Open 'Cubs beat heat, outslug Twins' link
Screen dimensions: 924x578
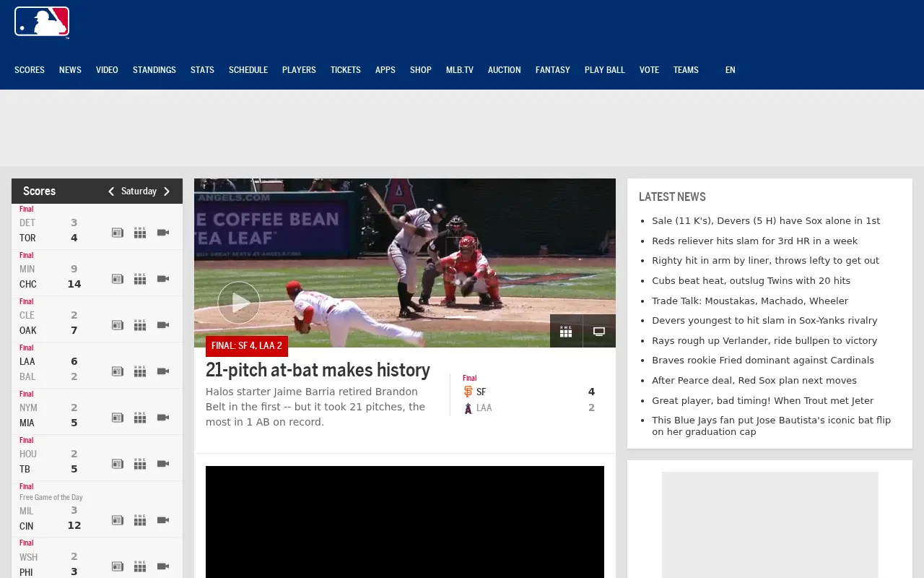tap(751, 280)
